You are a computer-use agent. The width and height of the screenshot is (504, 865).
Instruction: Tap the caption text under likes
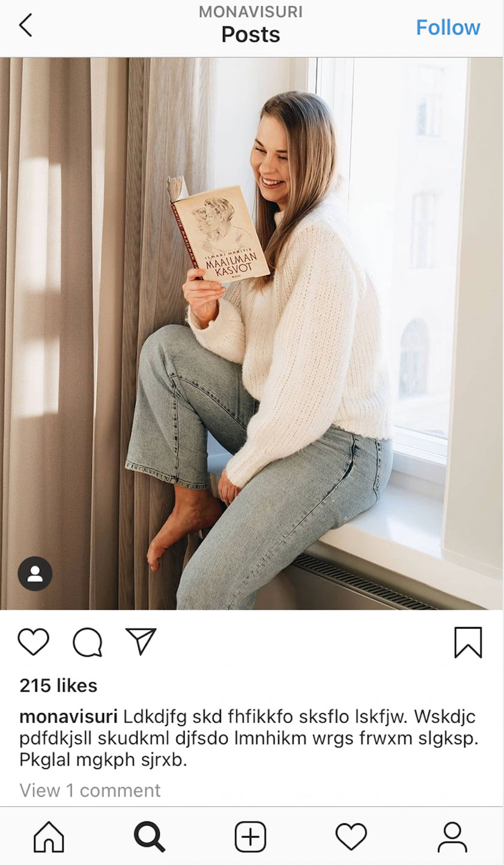249,738
